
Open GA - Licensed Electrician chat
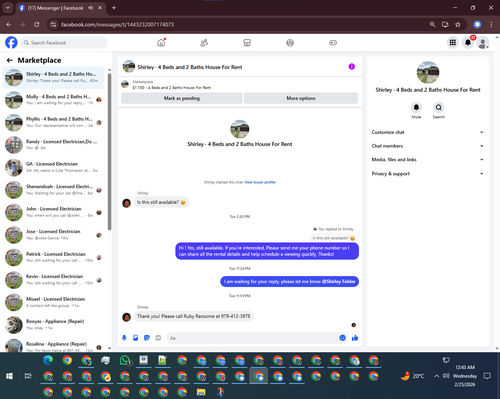click(x=53, y=167)
